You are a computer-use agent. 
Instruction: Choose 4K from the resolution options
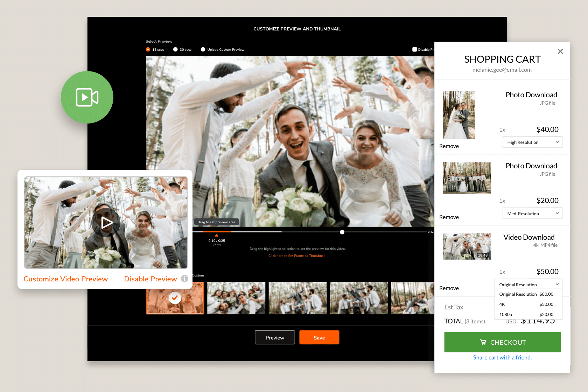525,304
